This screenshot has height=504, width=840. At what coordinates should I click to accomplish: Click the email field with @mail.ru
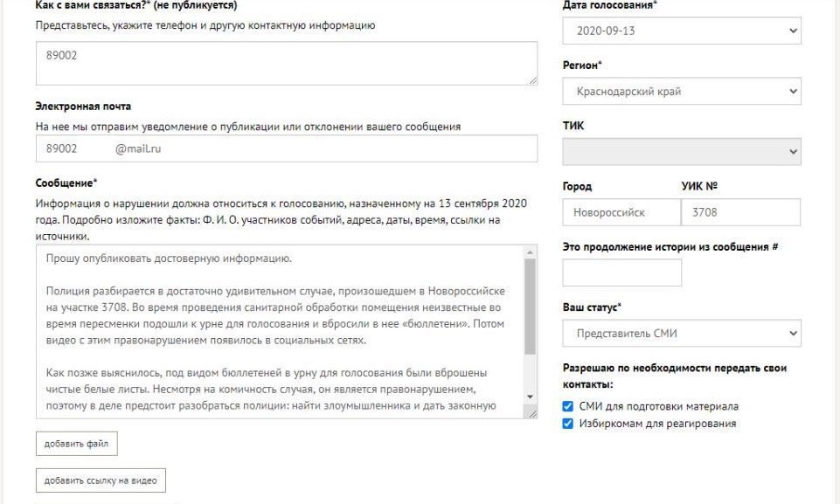pos(287,148)
